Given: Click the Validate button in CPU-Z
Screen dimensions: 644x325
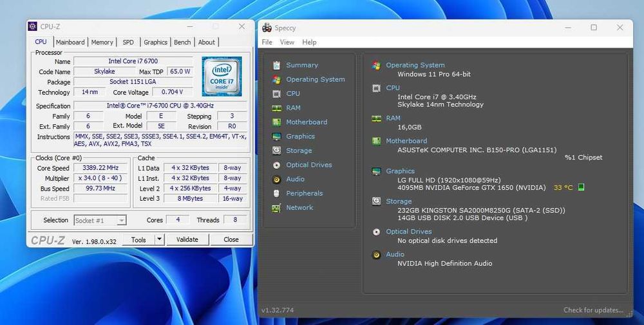Looking at the screenshot, I should click(x=187, y=239).
